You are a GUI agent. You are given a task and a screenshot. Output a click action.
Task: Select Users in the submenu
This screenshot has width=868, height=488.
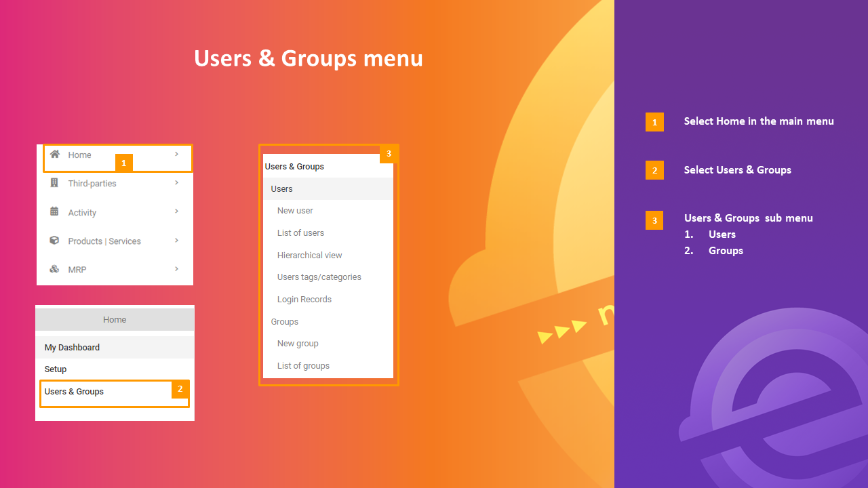coord(281,188)
